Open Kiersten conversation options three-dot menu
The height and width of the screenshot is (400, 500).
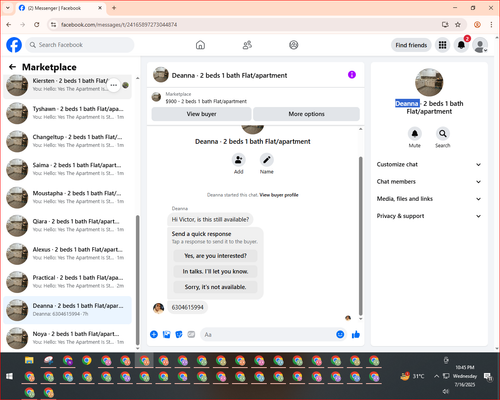114,85
